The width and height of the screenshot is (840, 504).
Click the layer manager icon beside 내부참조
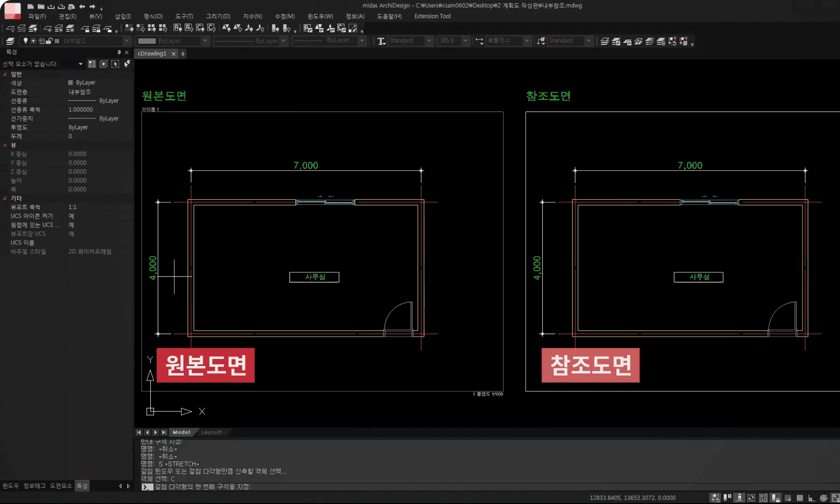coord(10,41)
